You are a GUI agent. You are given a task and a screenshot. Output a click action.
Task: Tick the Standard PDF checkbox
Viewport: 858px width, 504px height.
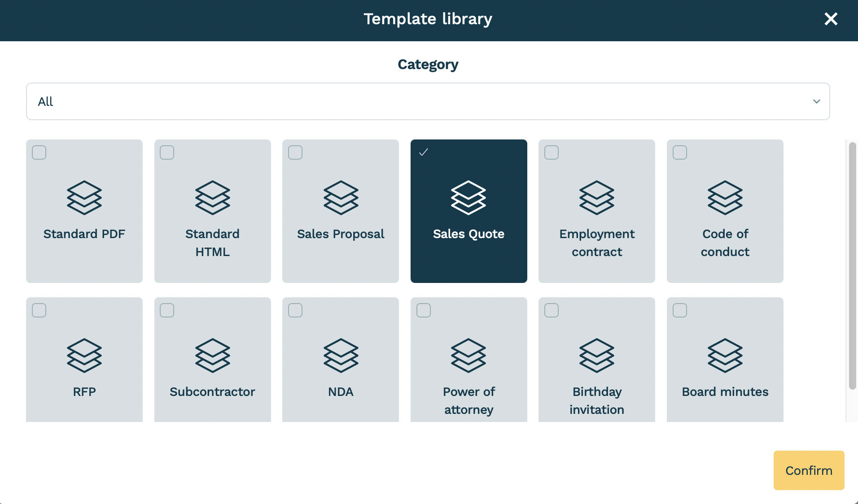pyautogui.click(x=39, y=152)
